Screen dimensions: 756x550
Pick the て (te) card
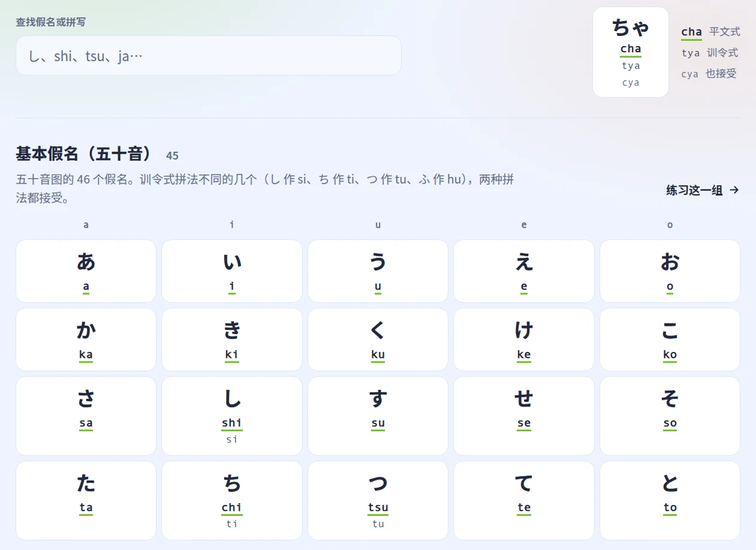coord(524,500)
